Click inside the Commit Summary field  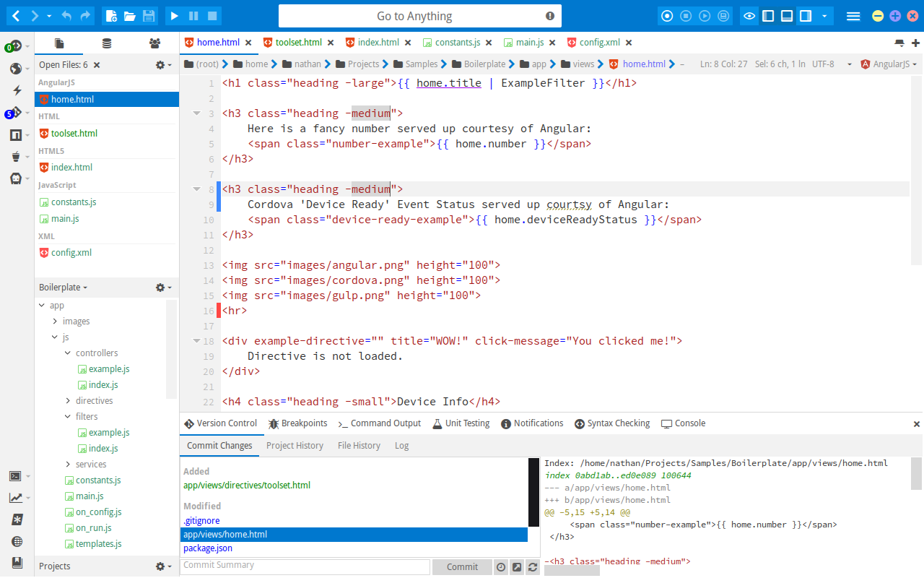[305, 566]
